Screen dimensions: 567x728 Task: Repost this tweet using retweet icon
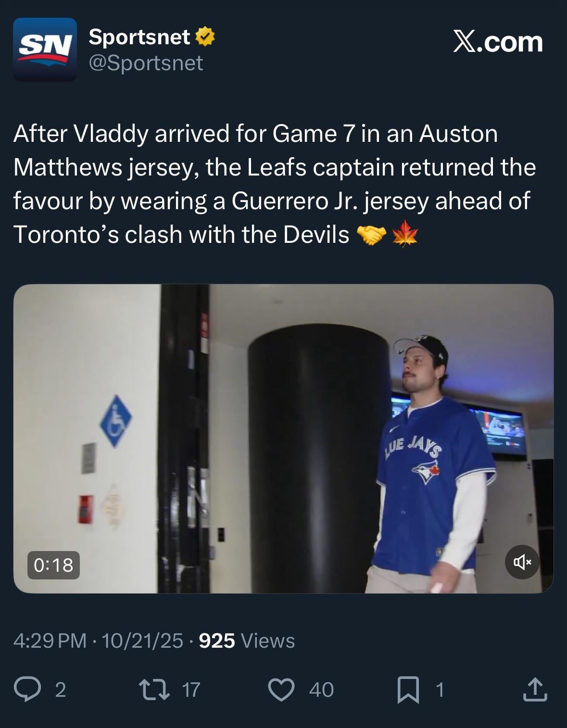pyautogui.click(x=154, y=689)
